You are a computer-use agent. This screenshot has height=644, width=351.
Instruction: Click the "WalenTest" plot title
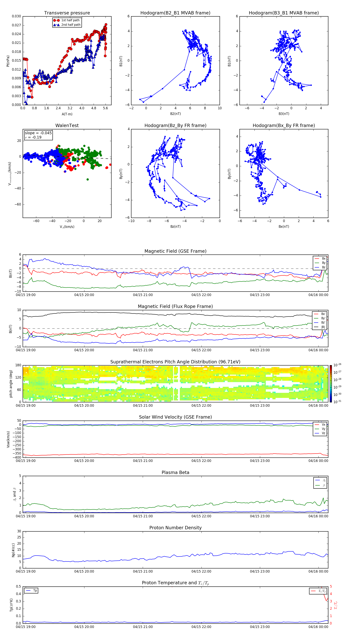(67, 125)
